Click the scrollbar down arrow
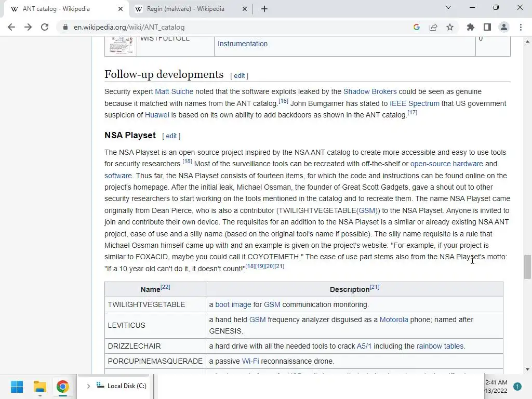The width and height of the screenshot is (532, 399). coord(527,369)
